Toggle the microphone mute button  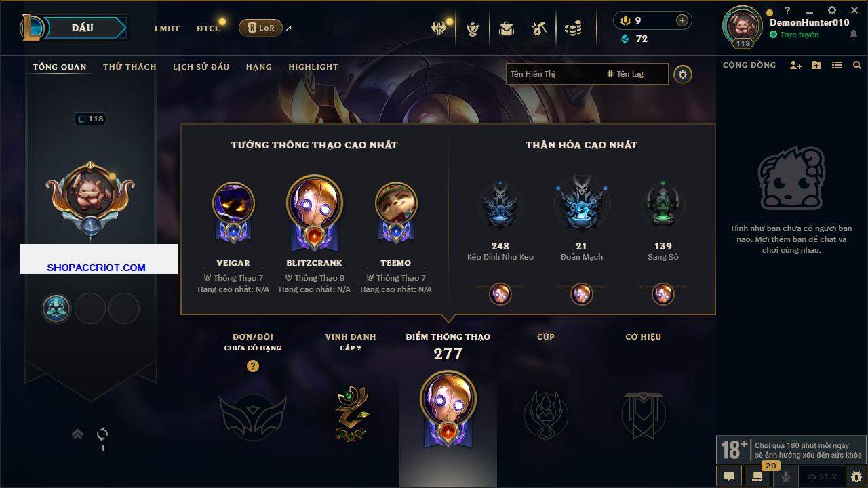pos(787,476)
